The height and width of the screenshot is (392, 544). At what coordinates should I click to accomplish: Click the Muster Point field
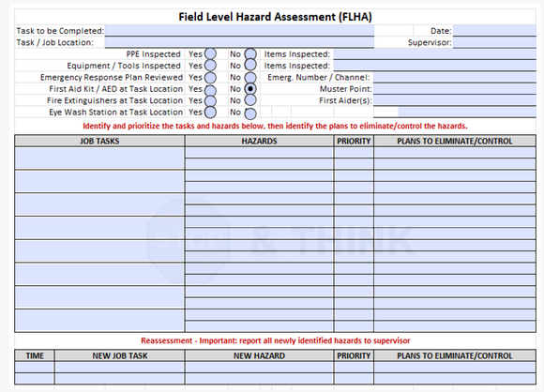click(455, 88)
